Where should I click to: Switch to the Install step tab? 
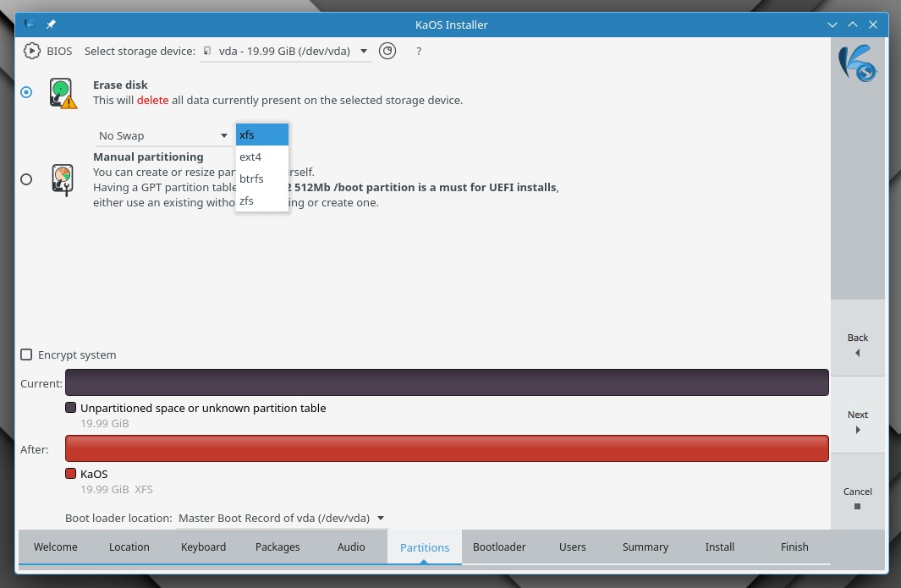click(x=720, y=547)
